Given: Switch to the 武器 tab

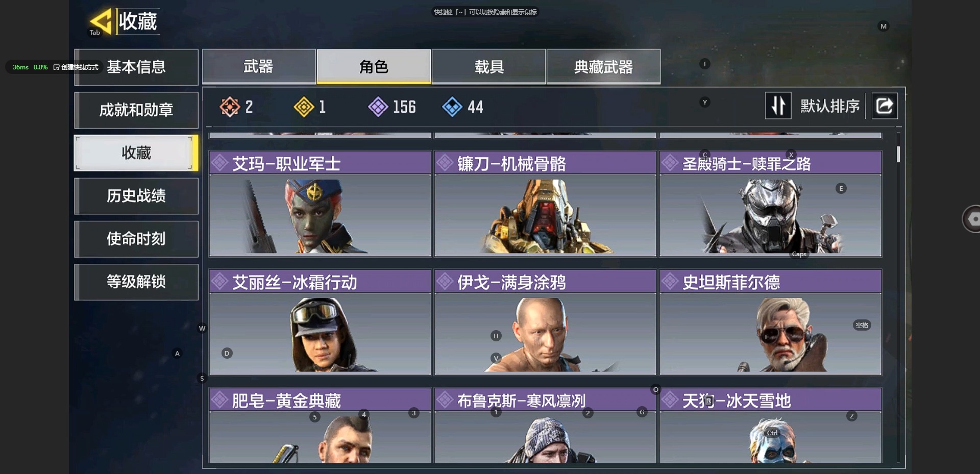Looking at the screenshot, I should 259,66.
